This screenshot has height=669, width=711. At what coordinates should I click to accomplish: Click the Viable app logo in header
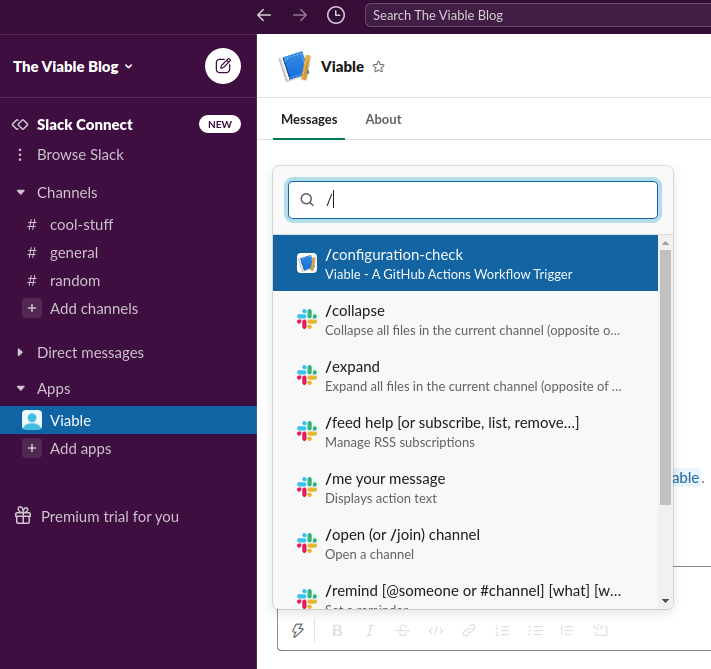295,67
